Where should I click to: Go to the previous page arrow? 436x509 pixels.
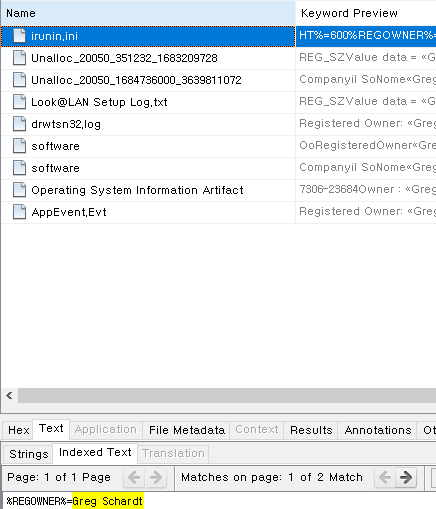(134, 477)
